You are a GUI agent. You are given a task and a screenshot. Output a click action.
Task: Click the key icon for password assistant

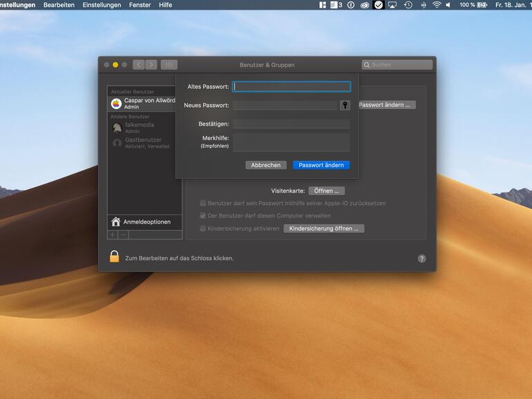345,105
